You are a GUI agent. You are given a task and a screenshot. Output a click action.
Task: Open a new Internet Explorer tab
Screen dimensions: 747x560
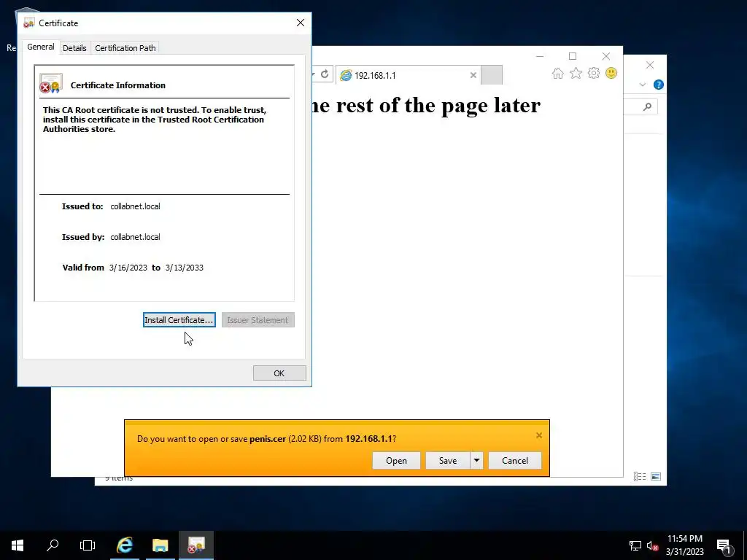coord(492,75)
